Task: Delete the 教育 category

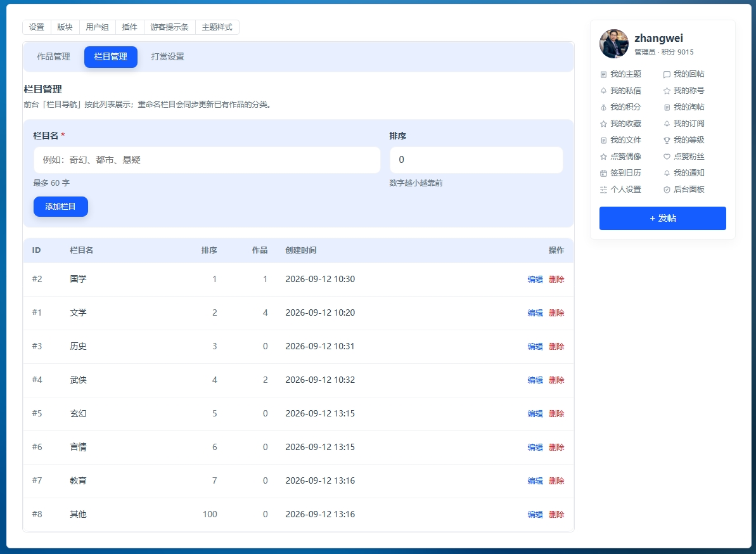Action: coord(556,481)
